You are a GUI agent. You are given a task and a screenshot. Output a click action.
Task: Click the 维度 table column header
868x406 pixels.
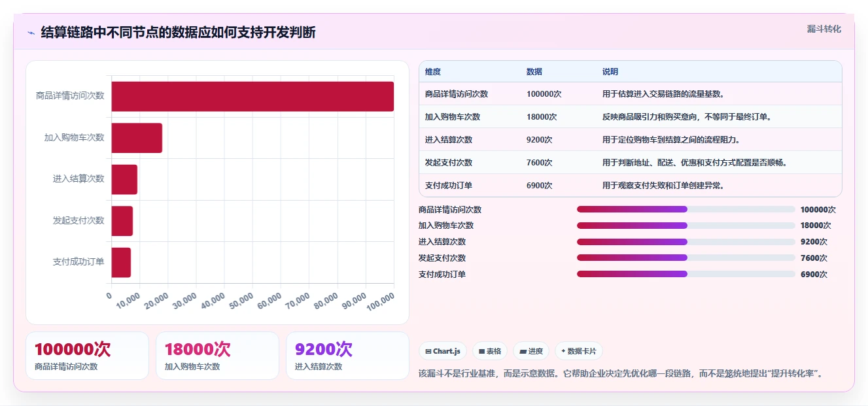[x=433, y=72]
